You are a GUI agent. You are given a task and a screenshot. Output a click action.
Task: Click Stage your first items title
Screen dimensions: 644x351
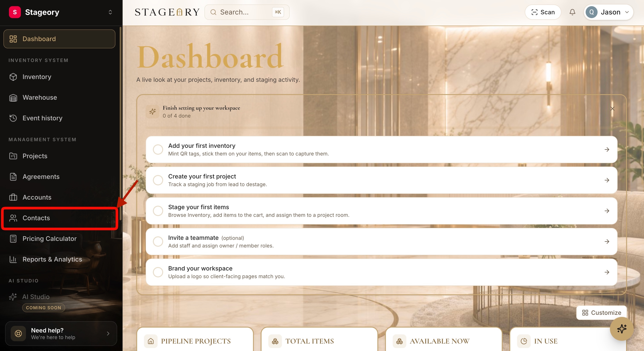click(x=198, y=207)
